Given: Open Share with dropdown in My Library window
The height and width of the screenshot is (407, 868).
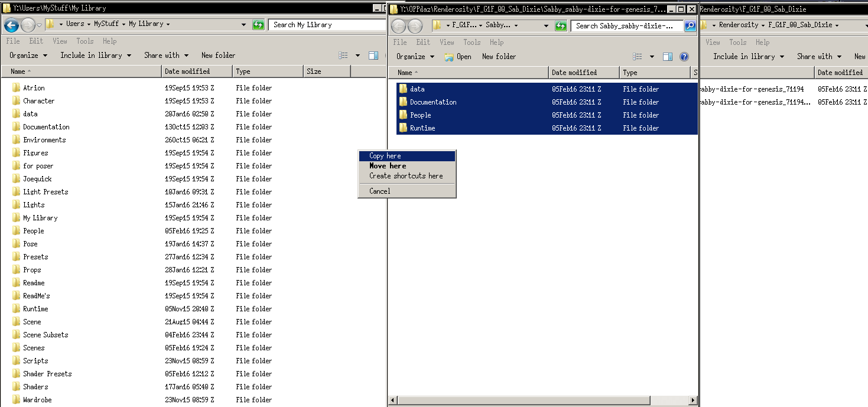Looking at the screenshot, I should click(166, 56).
